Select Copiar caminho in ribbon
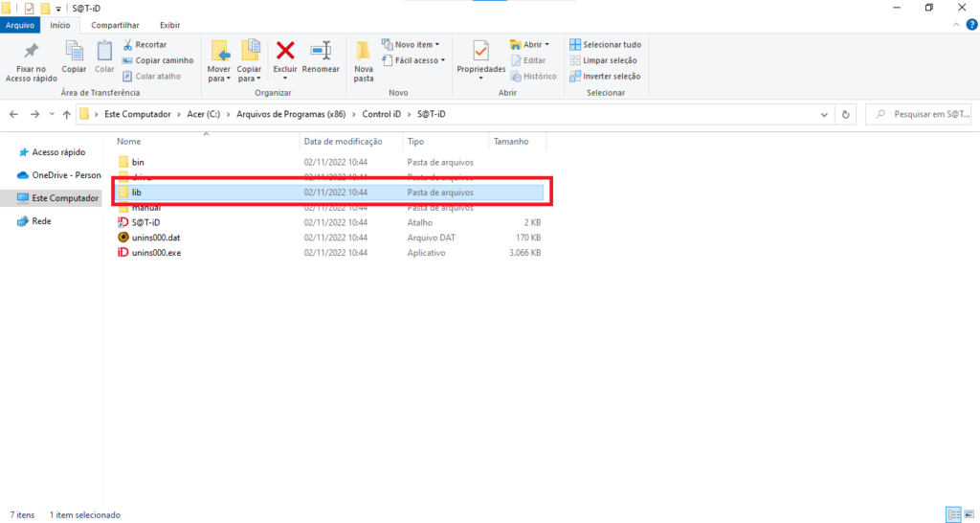 point(158,60)
